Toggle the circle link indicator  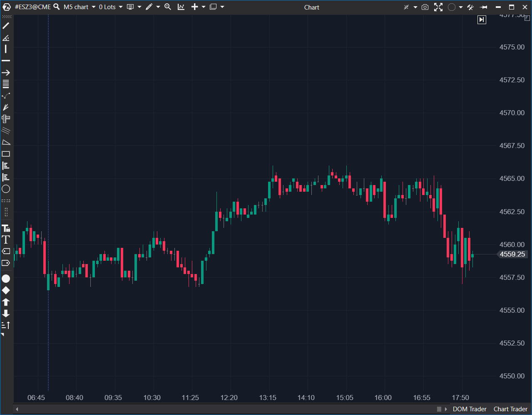(452, 7)
